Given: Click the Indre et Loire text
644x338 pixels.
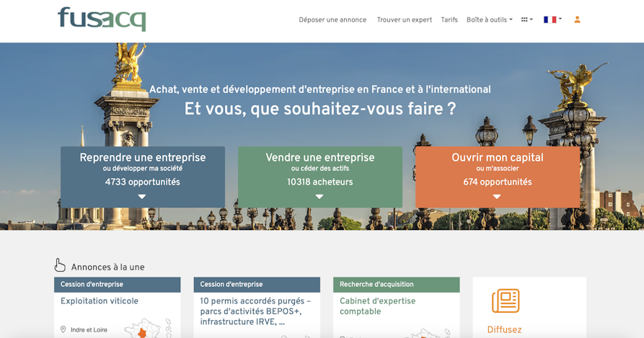Looking at the screenshot, I should pos(89,330).
